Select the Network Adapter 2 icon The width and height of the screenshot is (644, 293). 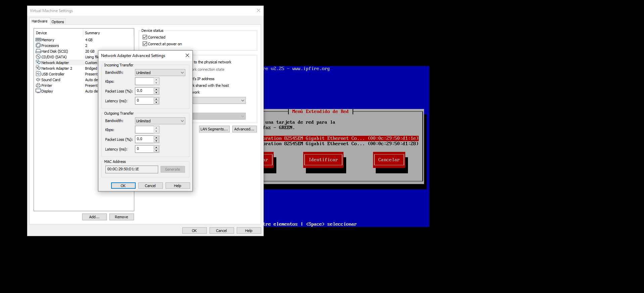[x=38, y=68]
